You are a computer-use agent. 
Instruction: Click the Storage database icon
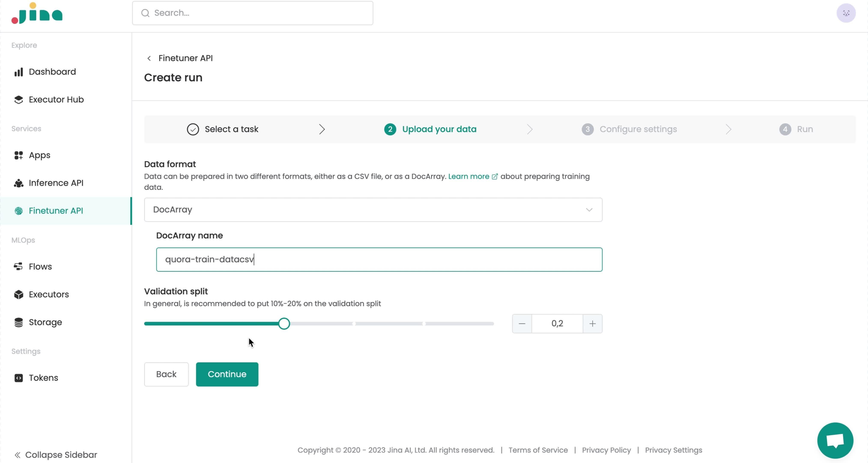(x=19, y=322)
